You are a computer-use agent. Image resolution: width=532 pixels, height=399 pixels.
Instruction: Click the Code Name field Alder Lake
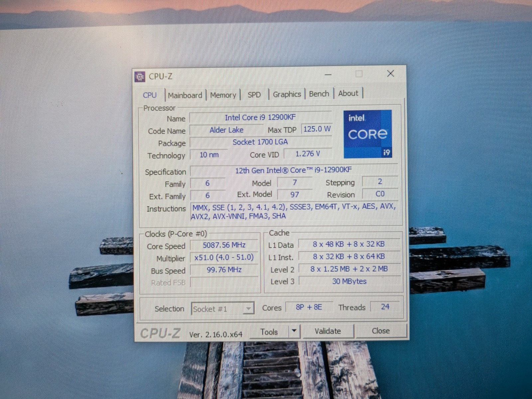pos(226,130)
